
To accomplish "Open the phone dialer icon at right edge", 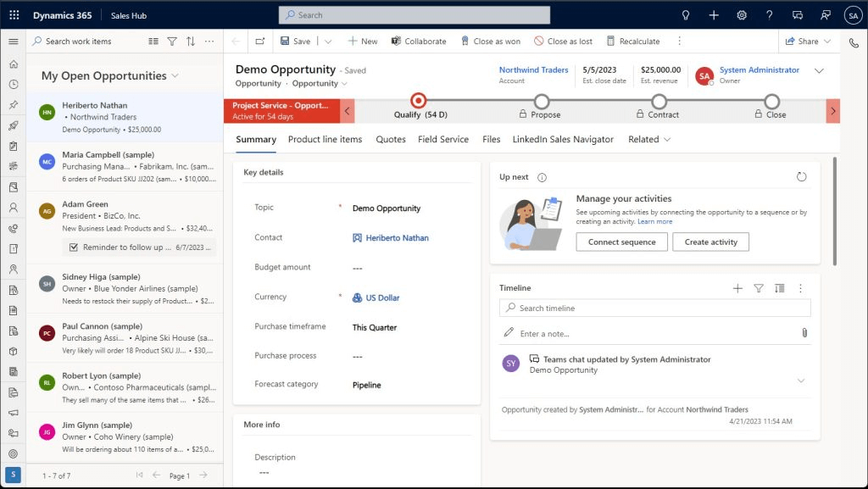I will [x=854, y=42].
